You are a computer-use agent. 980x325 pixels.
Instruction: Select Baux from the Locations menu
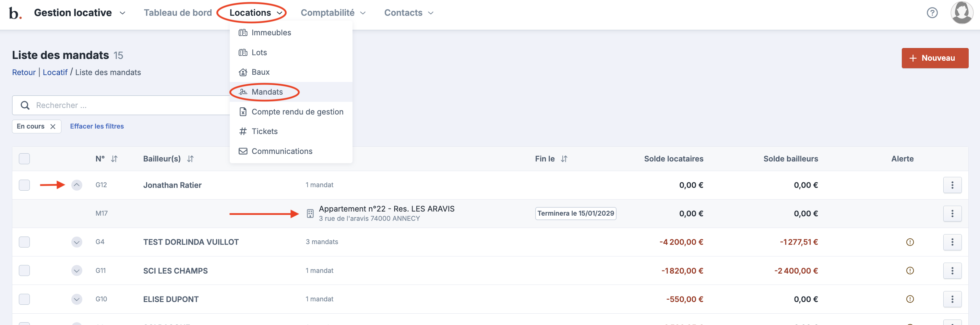click(260, 72)
